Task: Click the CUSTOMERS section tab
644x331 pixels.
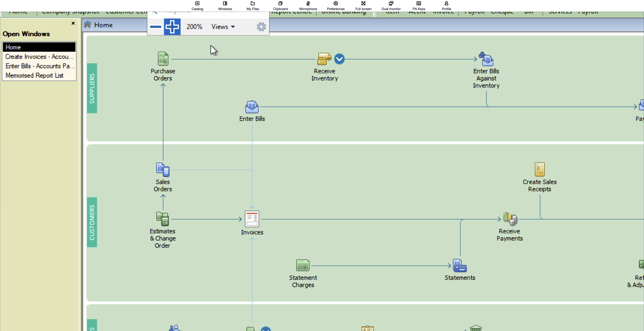Action: point(92,222)
